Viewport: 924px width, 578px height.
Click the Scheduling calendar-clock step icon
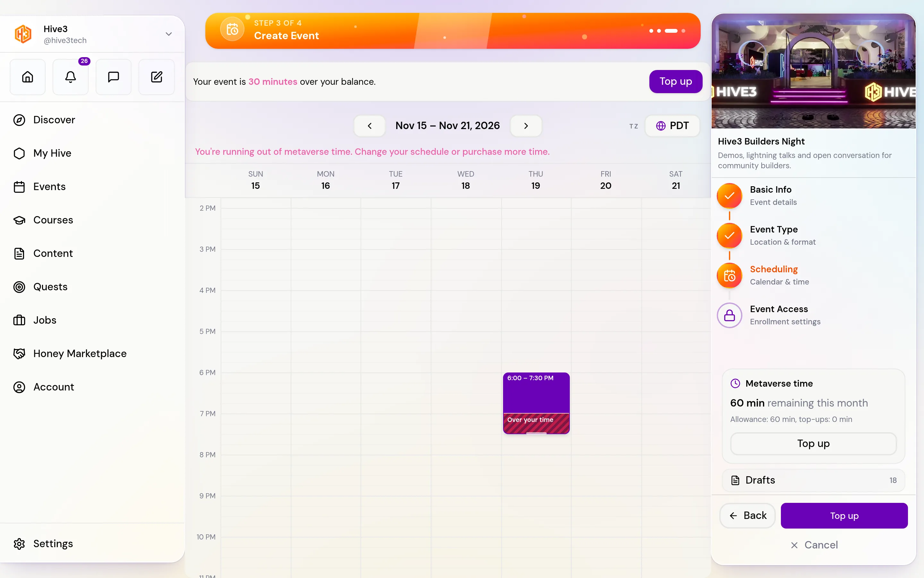pos(729,275)
